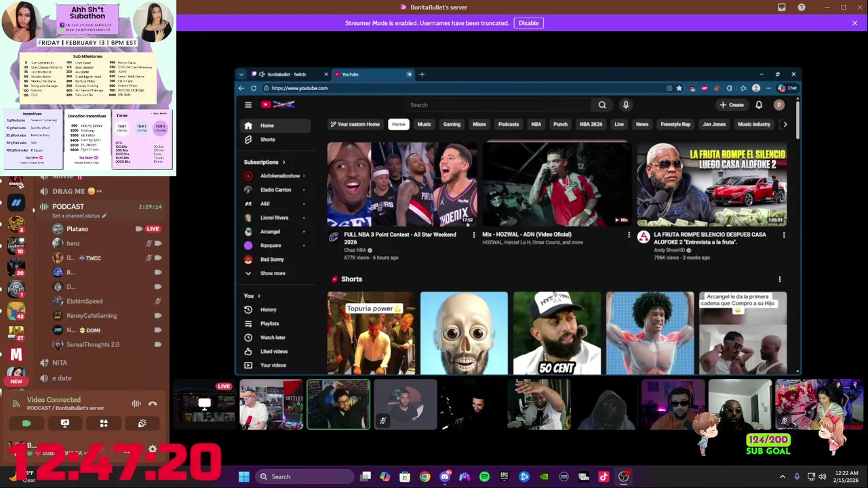Open the LA FRUTA ROMPE EL SILENCIO thumbnail
The width and height of the screenshot is (868, 488).
point(711,184)
